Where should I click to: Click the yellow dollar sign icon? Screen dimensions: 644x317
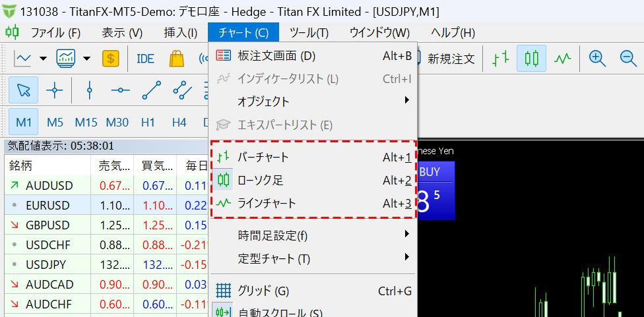[x=110, y=59]
